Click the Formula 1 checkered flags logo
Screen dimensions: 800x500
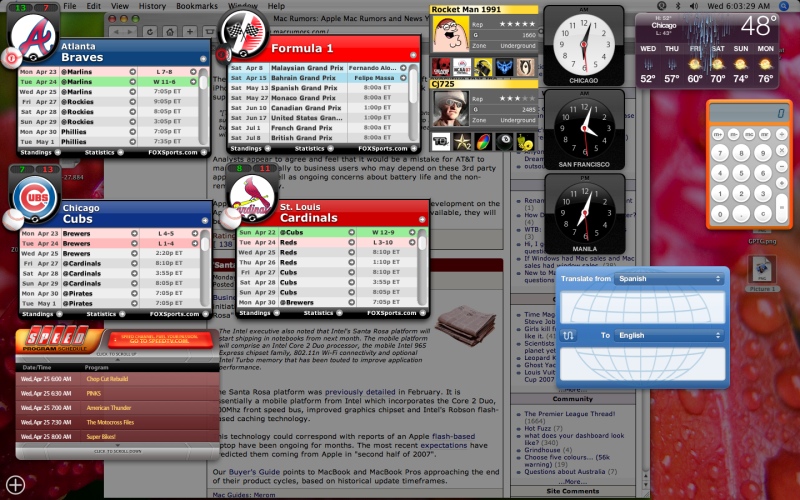click(243, 32)
